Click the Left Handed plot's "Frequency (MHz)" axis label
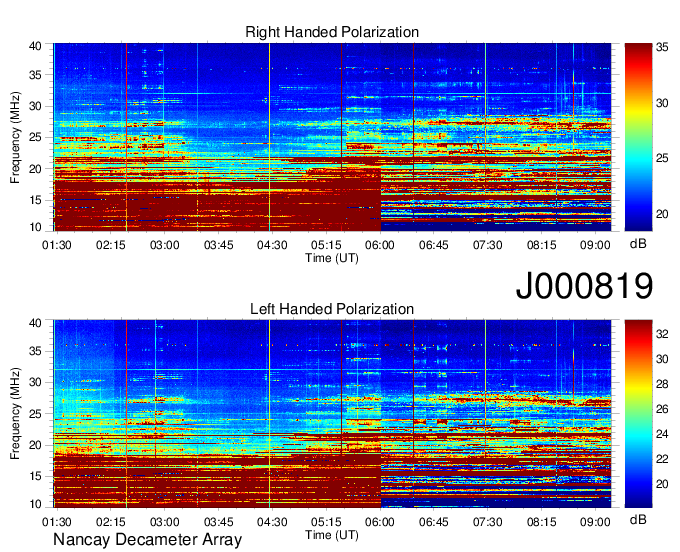Screen dimensions: 680x552 pyautogui.click(x=15, y=414)
